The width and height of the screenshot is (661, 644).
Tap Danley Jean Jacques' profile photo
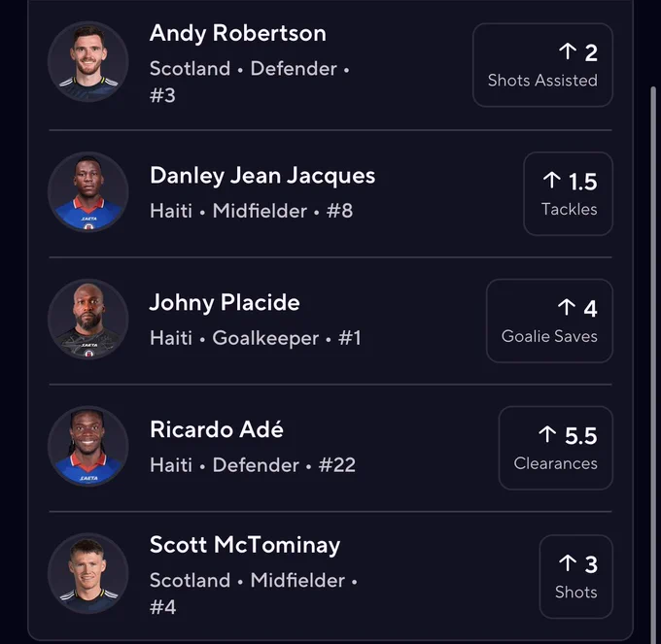click(88, 192)
